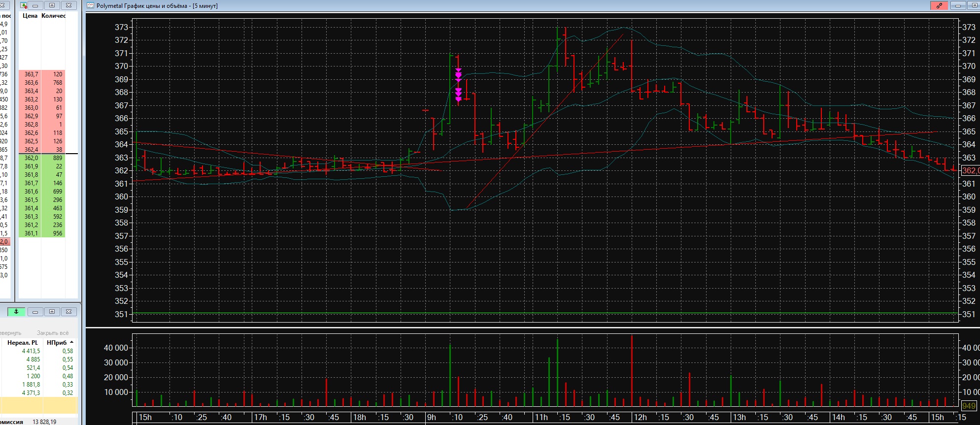Maximize the positions window with anchor button

click(52, 312)
